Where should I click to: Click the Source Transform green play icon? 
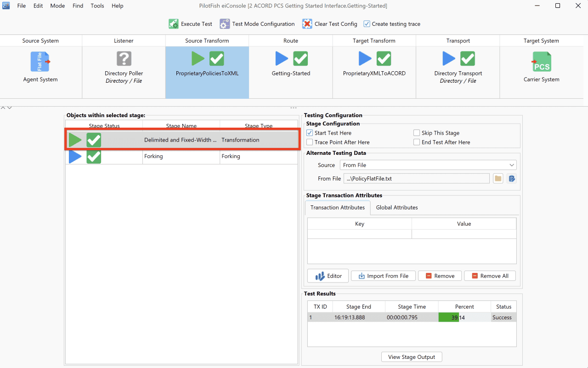coord(198,59)
